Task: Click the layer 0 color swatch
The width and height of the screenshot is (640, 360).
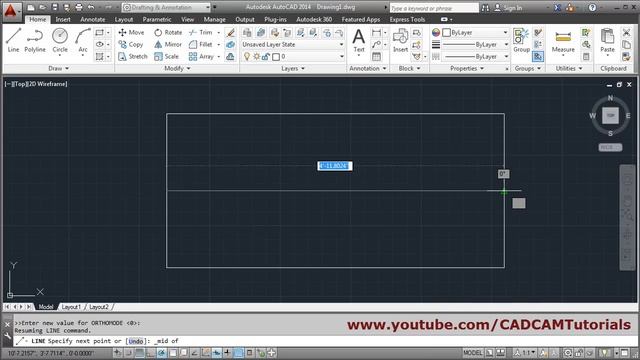Action: (276, 57)
